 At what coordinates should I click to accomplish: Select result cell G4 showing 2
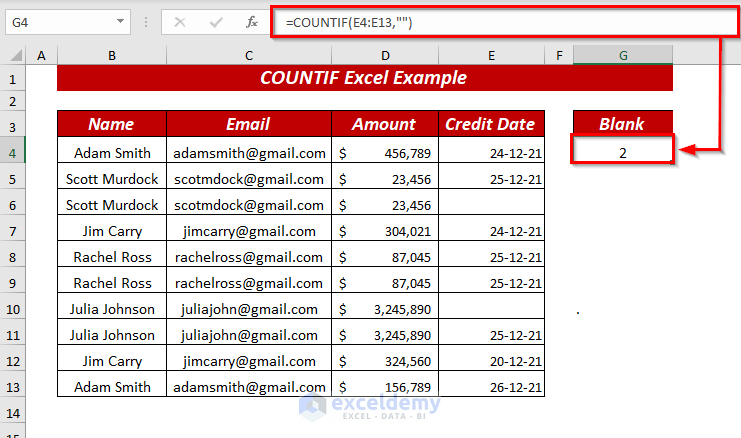pos(623,150)
